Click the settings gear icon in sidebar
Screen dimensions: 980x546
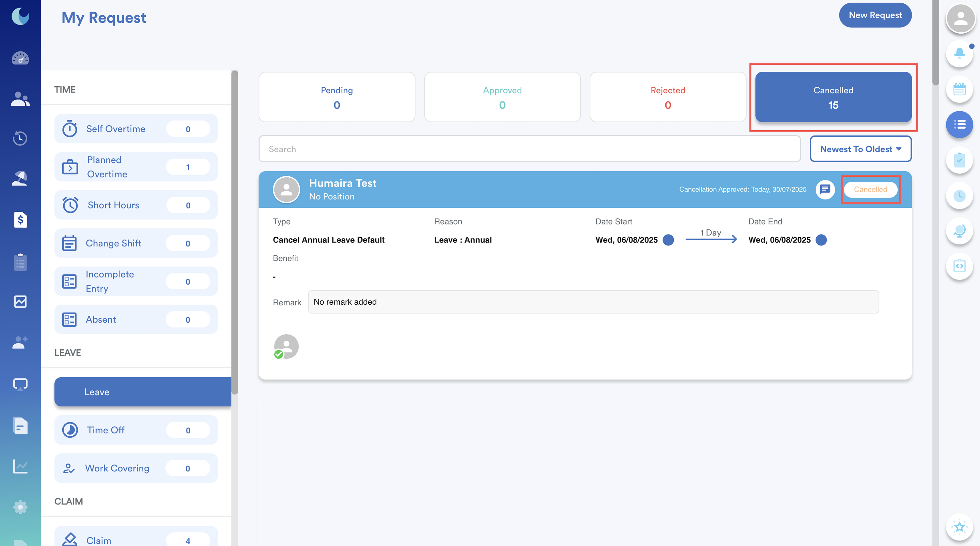pos(20,507)
